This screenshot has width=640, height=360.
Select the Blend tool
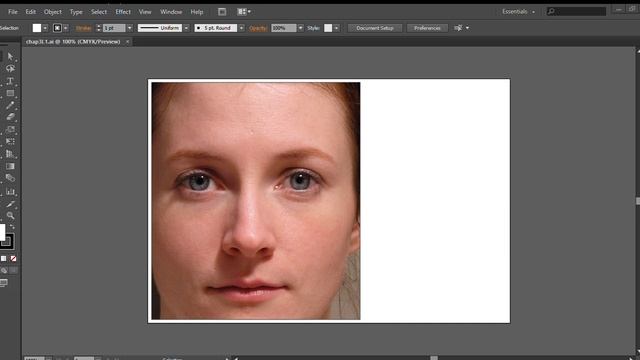coord(10,178)
